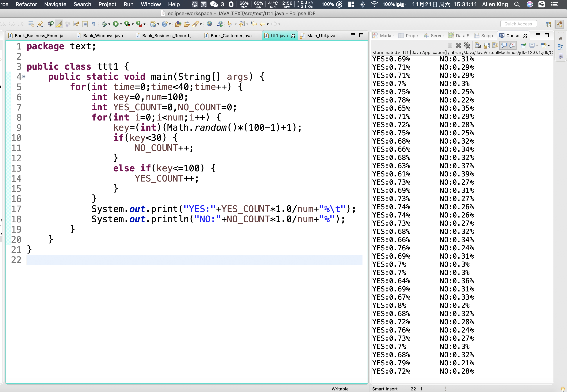Image resolution: width=567 pixels, height=392 pixels.
Task: Click the Open Web Browser globe icon
Action: tap(209, 24)
